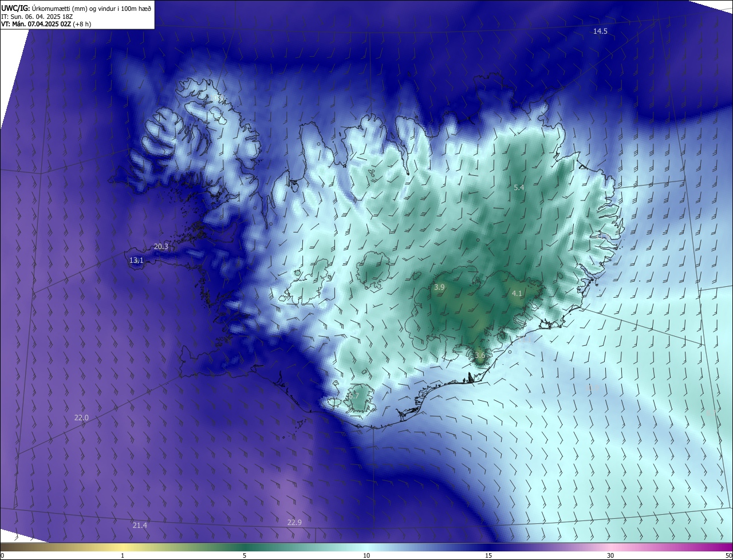Viewport: 733px width, 560px height.
Task: Click the map title 'Úrkomumætti (mm) og vindur í 100m hæð'
Action: pos(92,8)
